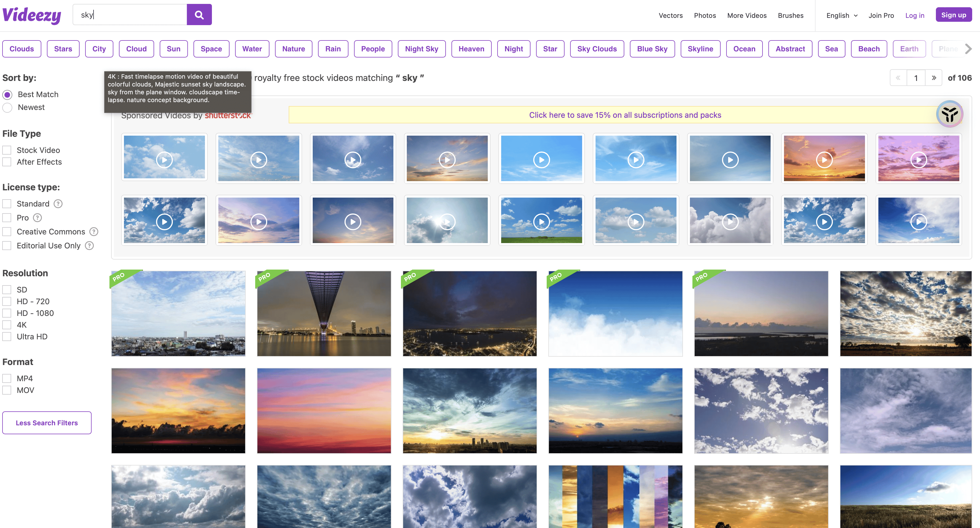Open the English language dropdown
This screenshot has height=528, width=980.
point(842,16)
